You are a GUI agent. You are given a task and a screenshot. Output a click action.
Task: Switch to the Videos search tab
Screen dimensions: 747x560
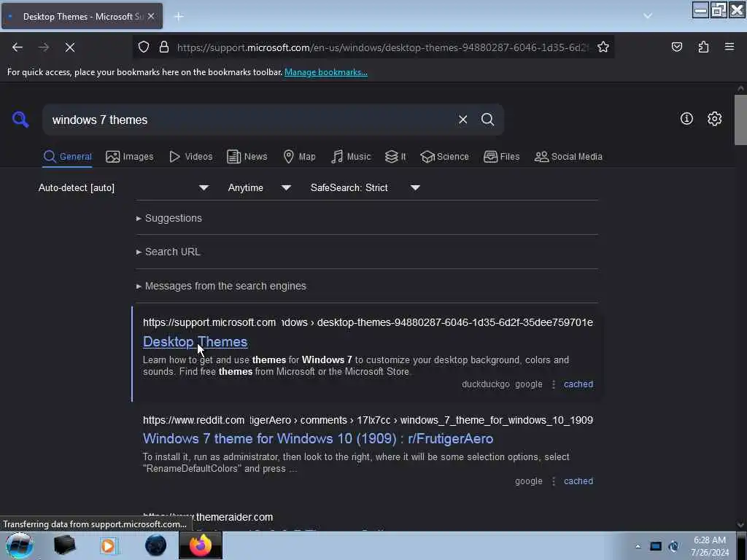[x=191, y=157]
